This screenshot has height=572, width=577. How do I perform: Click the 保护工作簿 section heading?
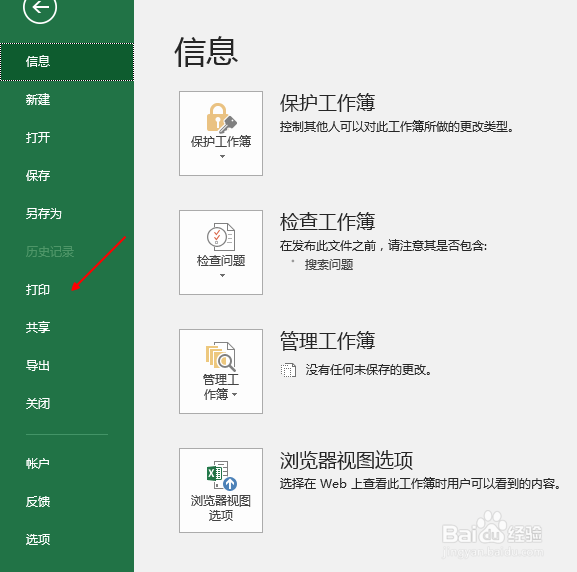(328, 103)
